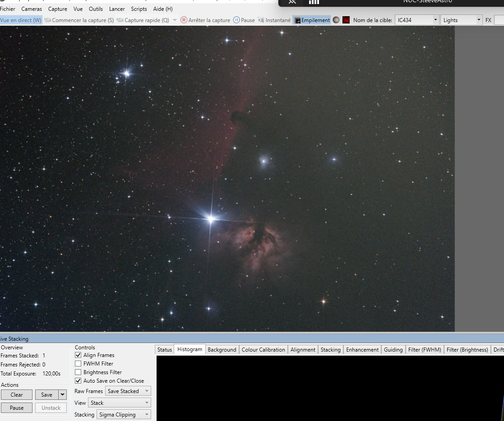504x421 pixels.
Task: Uncheck the Align Frames checkbox
Action: [x=79, y=355]
